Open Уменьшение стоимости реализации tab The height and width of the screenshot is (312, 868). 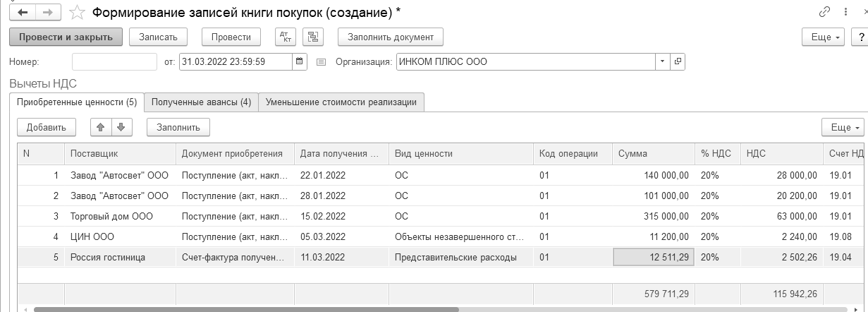(341, 102)
